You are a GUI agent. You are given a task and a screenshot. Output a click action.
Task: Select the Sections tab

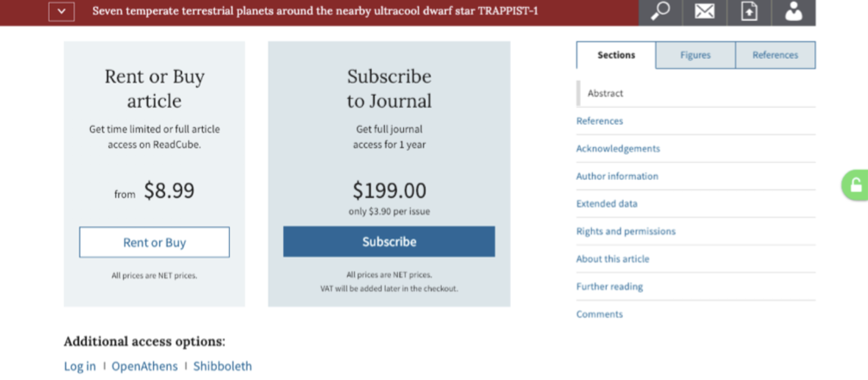pyautogui.click(x=616, y=55)
